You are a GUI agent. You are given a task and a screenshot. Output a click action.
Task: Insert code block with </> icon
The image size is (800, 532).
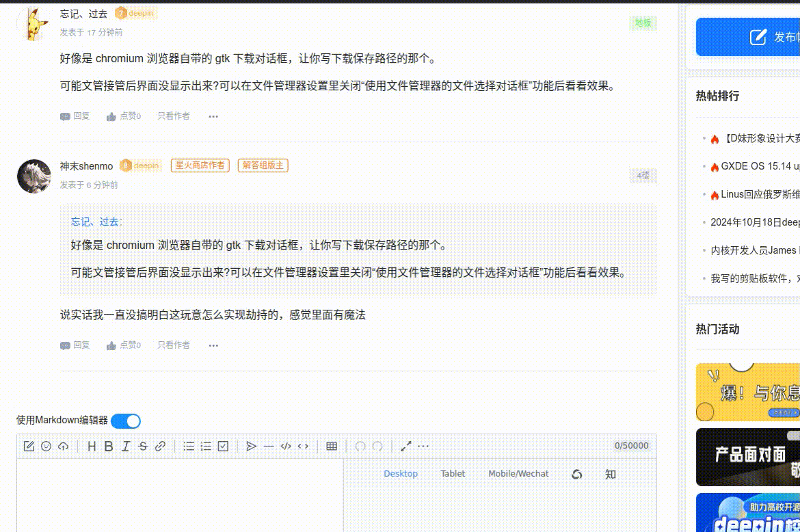286,447
